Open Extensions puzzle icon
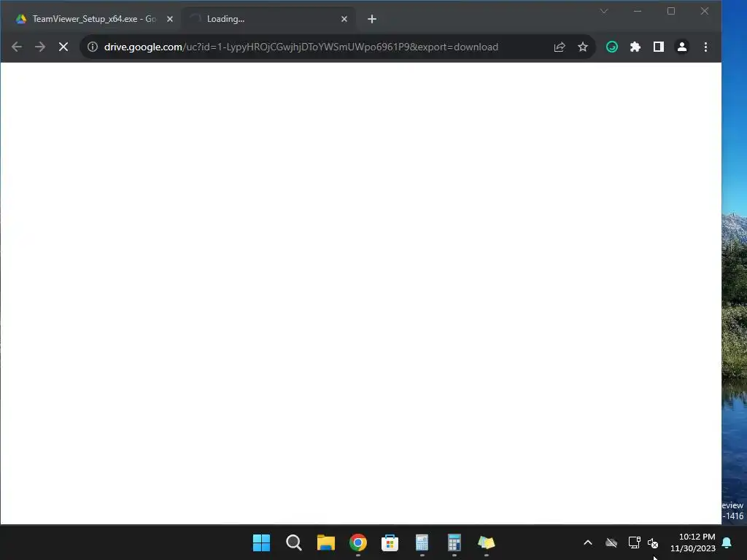747x560 pixels. 635,47
